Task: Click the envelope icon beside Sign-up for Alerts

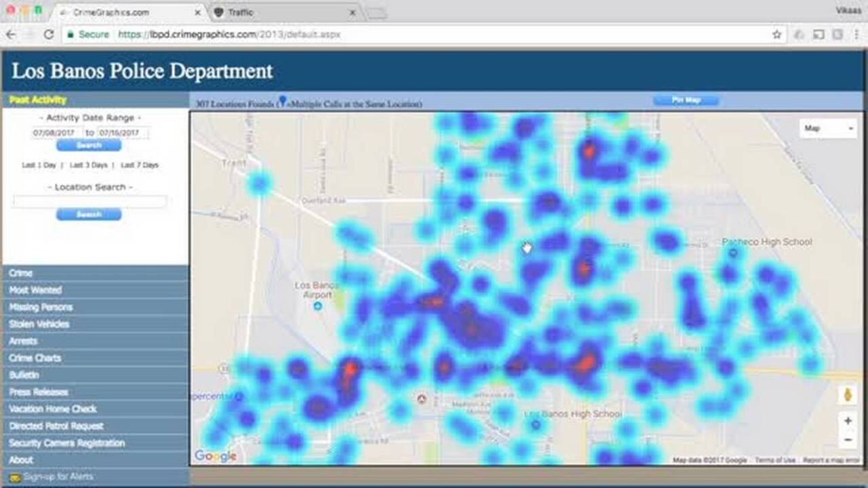Action: (x=15, y=477)
